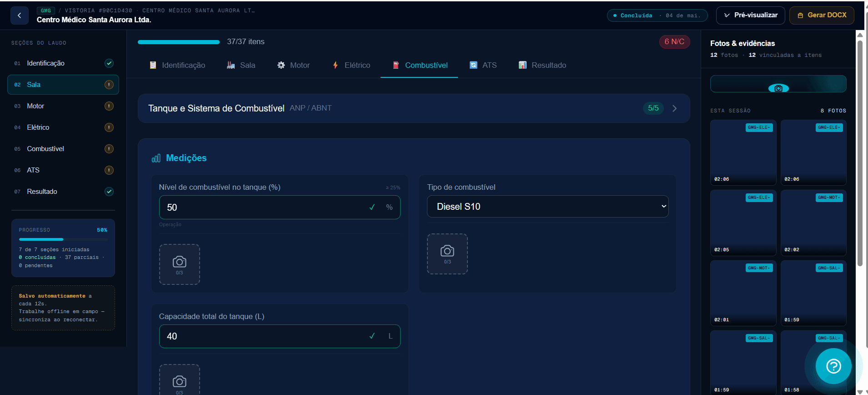Viewport: 868px width, 395px height.
Task: Click the "Centro Médico Santa Aurora Ltda." title
Action: pyautogui.click(x=94, y=20)
